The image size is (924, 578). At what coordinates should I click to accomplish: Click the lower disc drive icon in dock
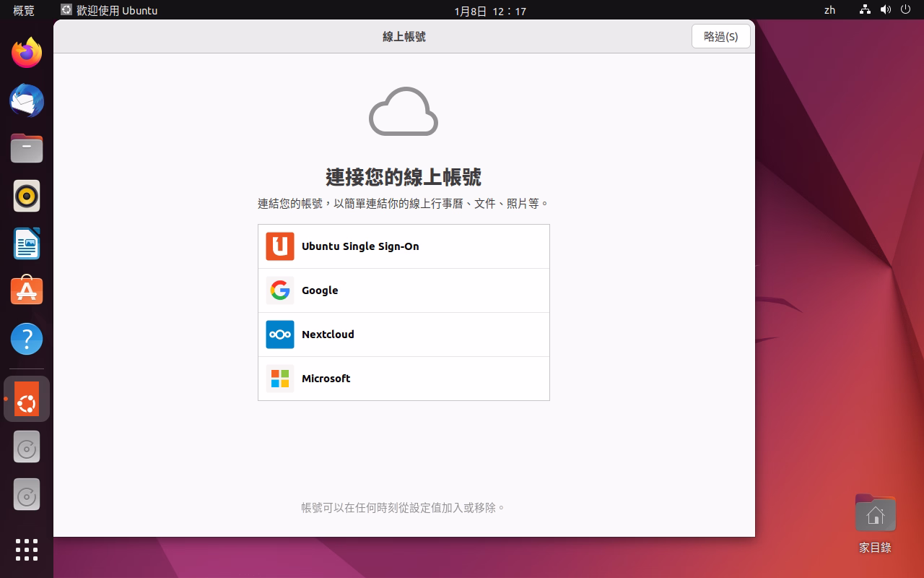point(27,496)
